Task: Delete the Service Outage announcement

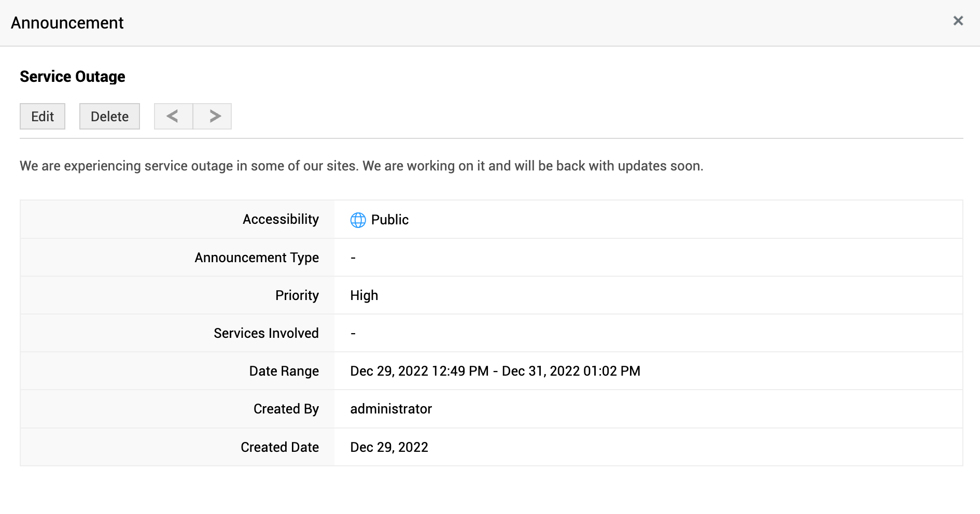Action: coord(109,117)
